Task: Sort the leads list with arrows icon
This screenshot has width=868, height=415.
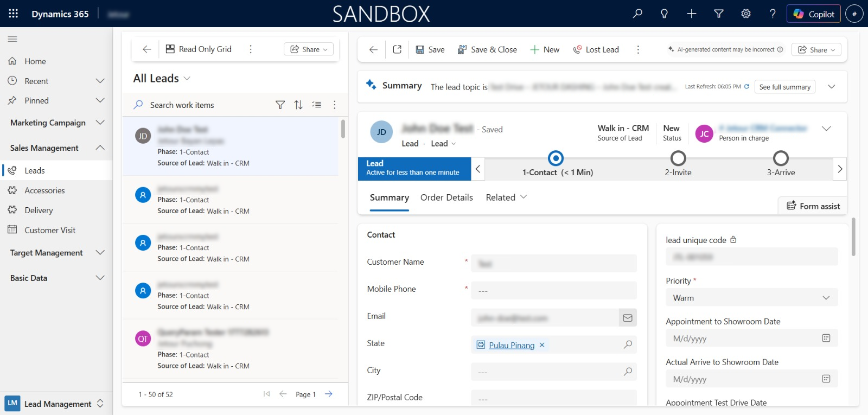Action: (x=298, y=105)
